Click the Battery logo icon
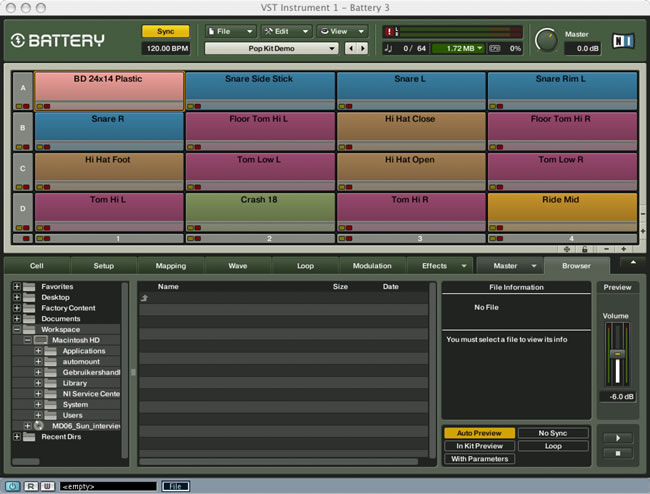This screenshot has width=650, height=494. 18,40
